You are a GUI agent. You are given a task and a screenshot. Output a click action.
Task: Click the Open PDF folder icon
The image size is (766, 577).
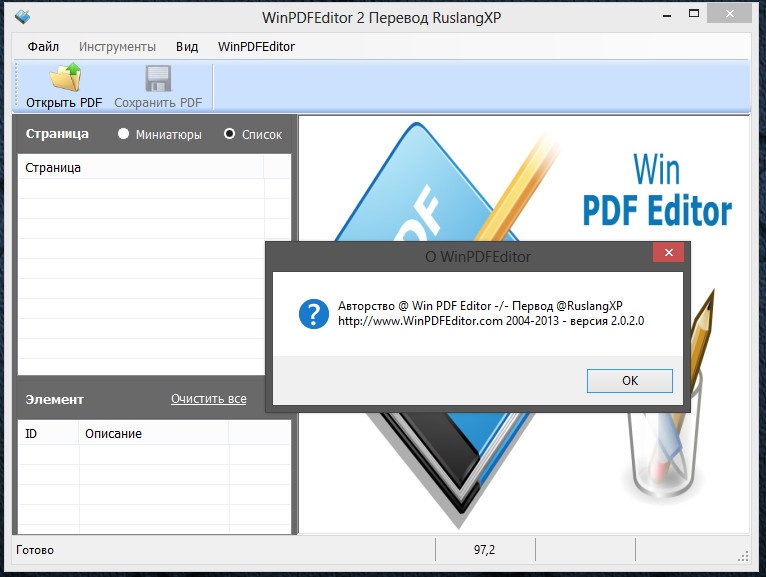click(x=64, y=78)
